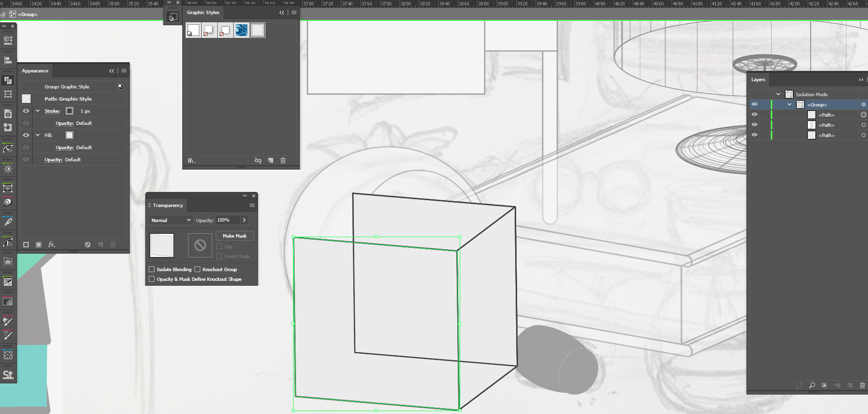Apply the blue patterned graphic style swatch
868x414 pixels.
(241, 30)
